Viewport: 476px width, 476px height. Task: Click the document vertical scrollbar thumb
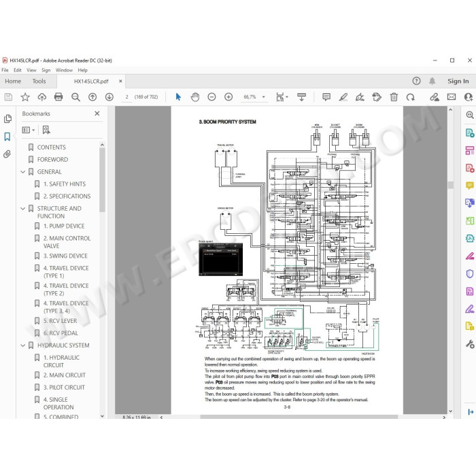[x=450, y=185]
